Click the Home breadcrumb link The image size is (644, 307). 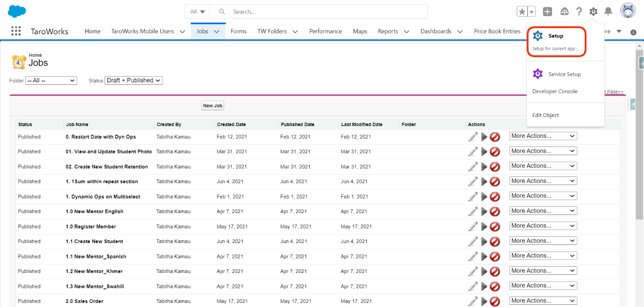pos(35,55)
